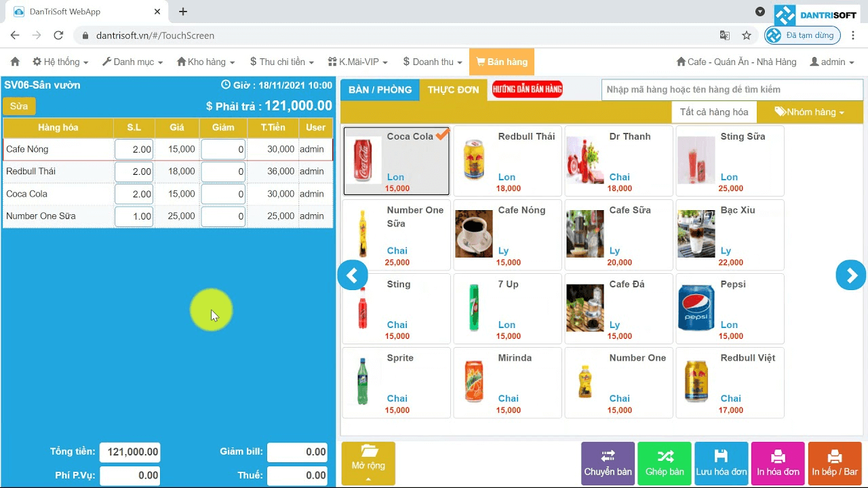Image resolution: width=868 pixels, height=488 pixels.
Task: Expand the K.Mãi-VIP menu
Action: tap(357, 62)
